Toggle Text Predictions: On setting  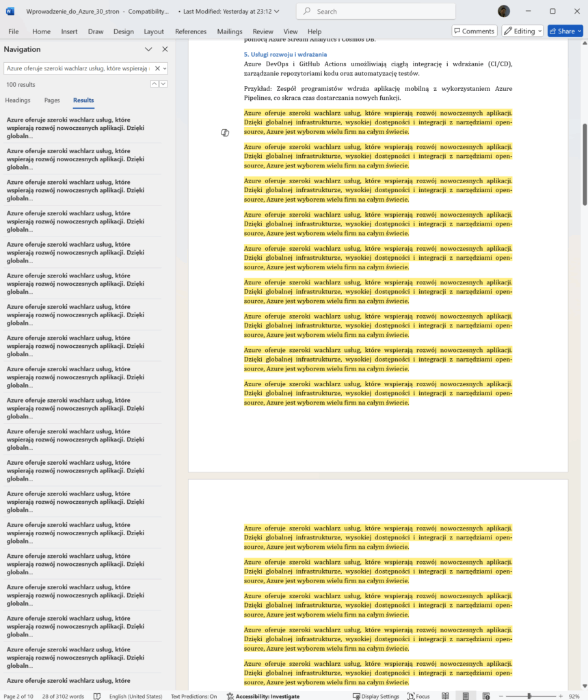pos(193,696)
